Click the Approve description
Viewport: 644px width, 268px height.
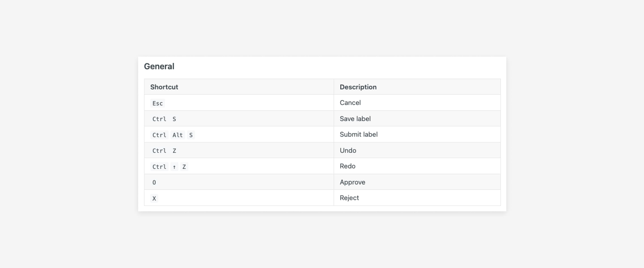352,182
